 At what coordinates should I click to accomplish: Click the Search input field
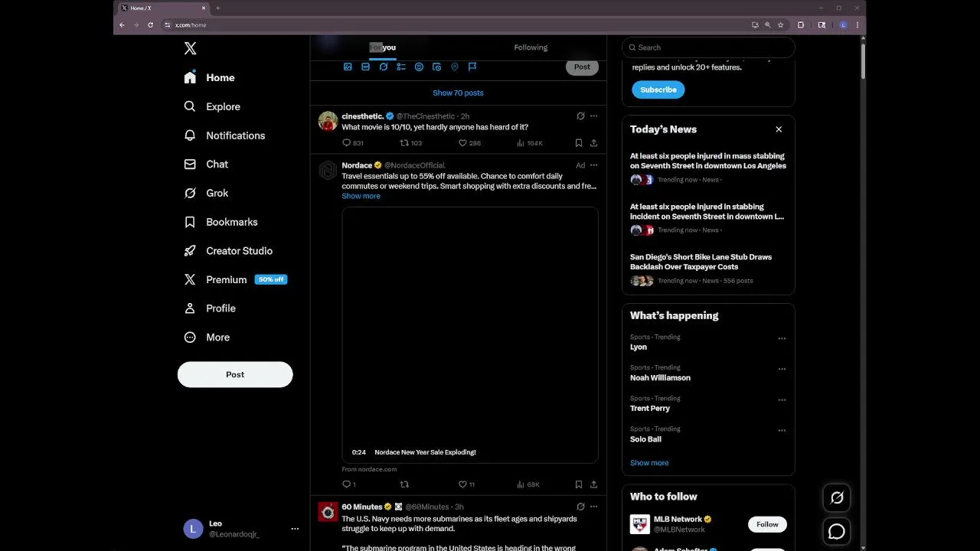click(708, 47)
